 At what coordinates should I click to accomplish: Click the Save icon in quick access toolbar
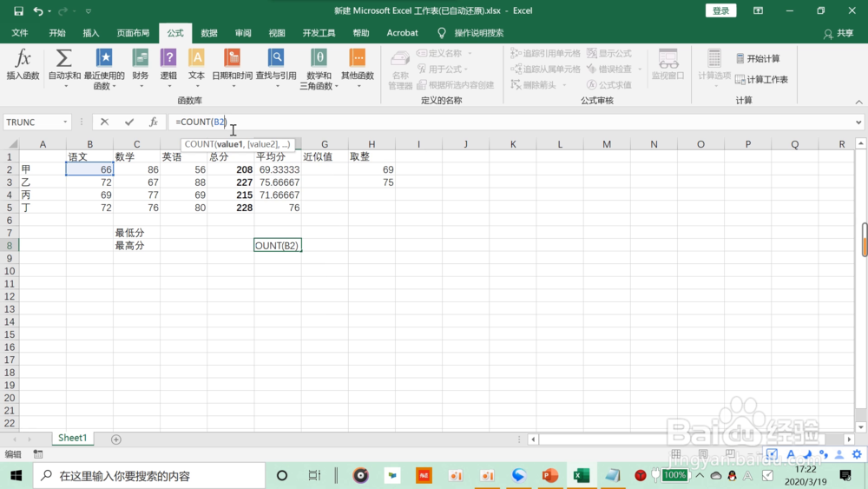click(18, 10)
